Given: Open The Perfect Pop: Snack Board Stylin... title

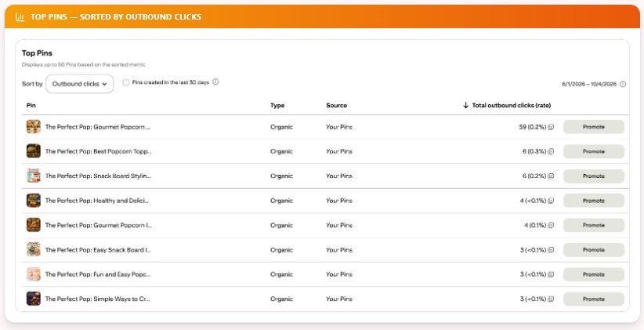Looking at the screenshot, I should point(98,176).
